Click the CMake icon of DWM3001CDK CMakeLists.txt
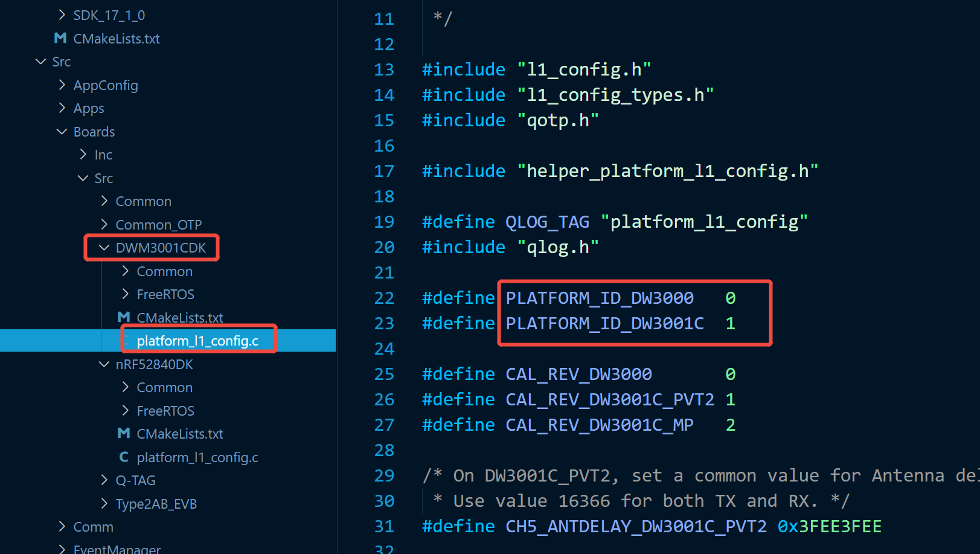The image size is (980, 554). pos(124,317)
